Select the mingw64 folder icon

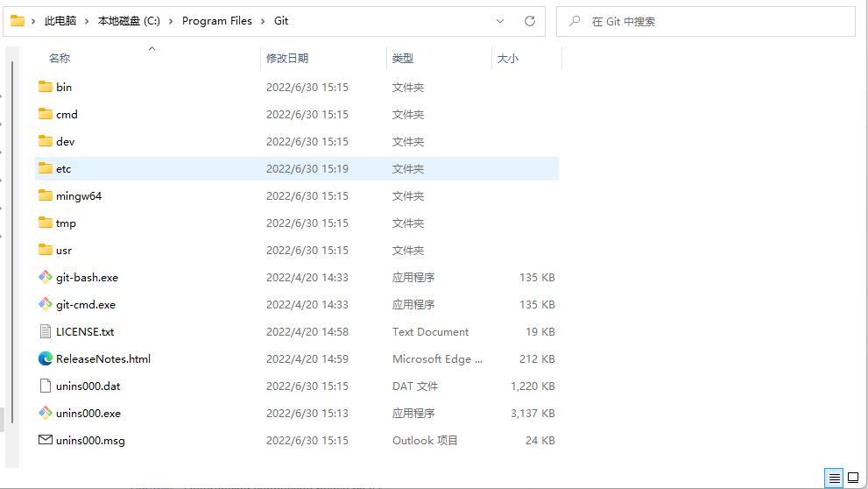46,195
